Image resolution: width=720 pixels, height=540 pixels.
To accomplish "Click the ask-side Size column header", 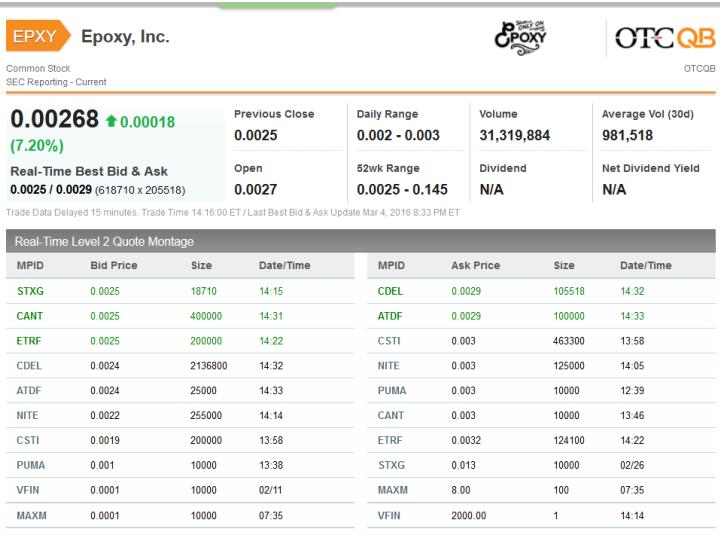I will click(564, 266).
